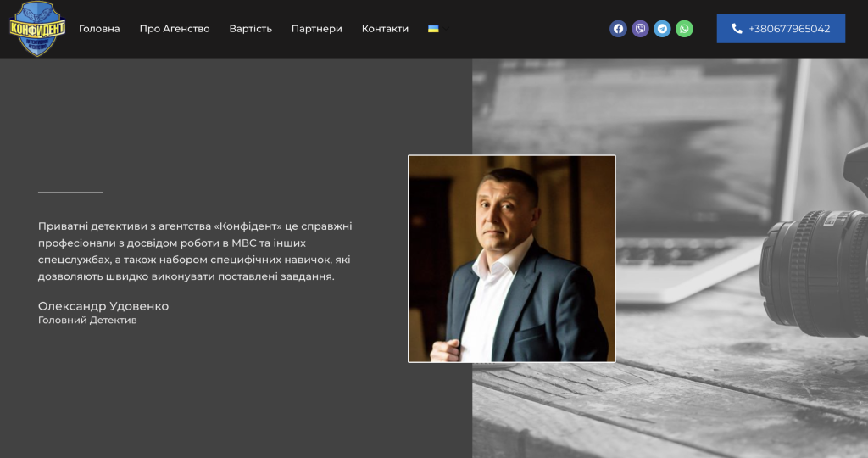Call the +380677965042 number button
The width and height of the screenshot is (868, 458).
pyautogui.click(x=781, y=29)
